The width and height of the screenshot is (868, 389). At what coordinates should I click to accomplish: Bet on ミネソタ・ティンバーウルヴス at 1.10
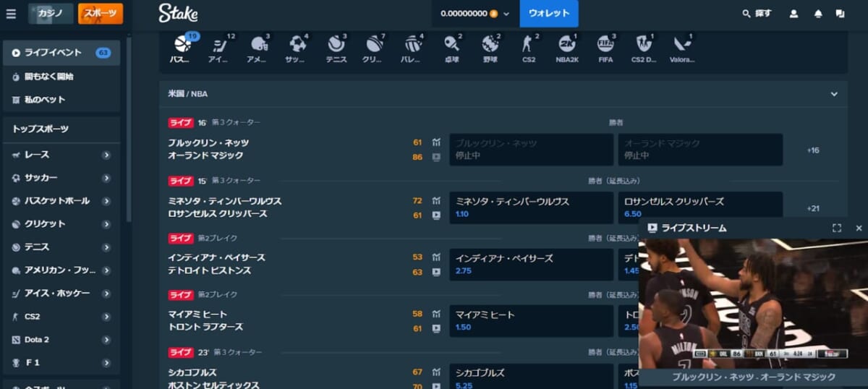[x=532, y=208]
